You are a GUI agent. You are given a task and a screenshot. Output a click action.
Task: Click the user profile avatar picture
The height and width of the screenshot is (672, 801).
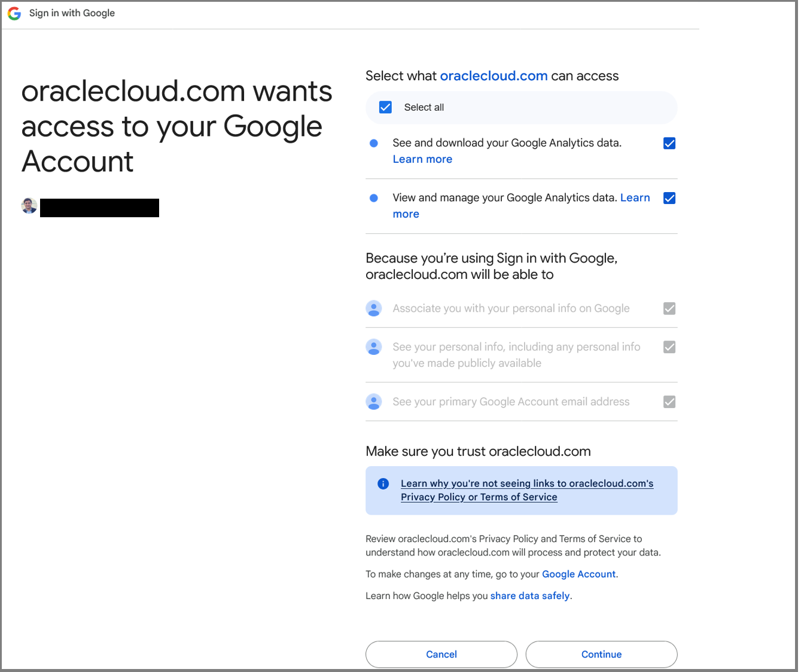[x=28, y=206]
